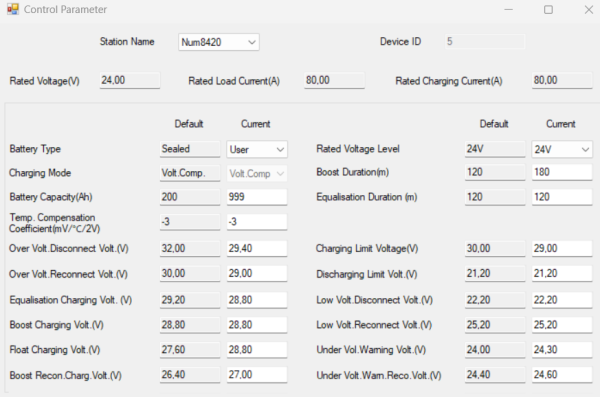Open the Battery Type Current dropdown
This screenshot has width=600, height=397.
[257, 149]
